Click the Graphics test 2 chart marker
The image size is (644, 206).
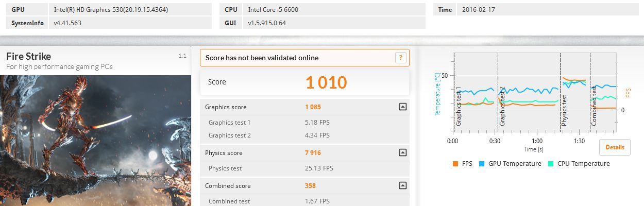pyautogui.click(x=502, y=107)
